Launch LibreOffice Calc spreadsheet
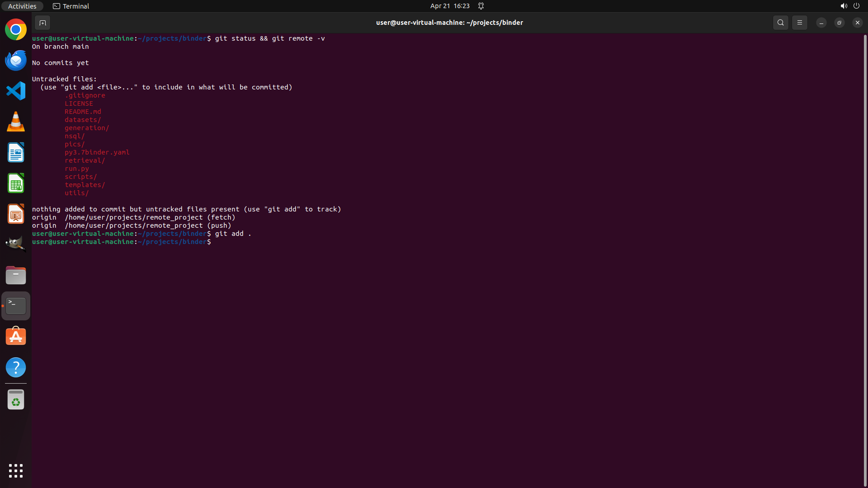Screen dimensions: 868x488 (16, 183)
